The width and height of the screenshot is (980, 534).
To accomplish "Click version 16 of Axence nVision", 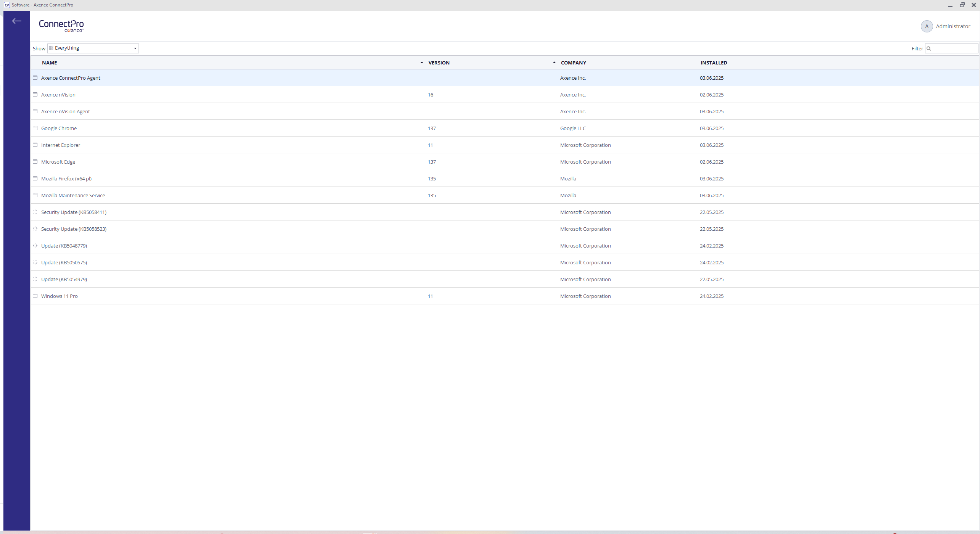I will (430, 95).
